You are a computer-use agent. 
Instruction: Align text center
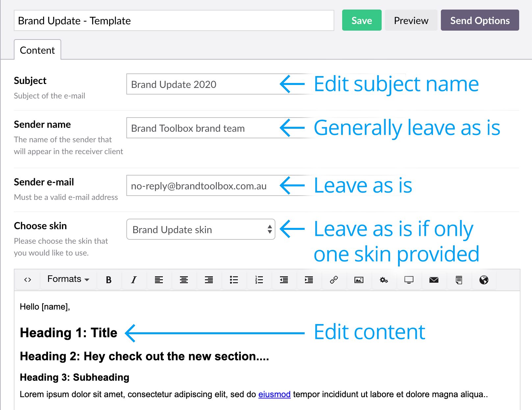pos(184,280)
